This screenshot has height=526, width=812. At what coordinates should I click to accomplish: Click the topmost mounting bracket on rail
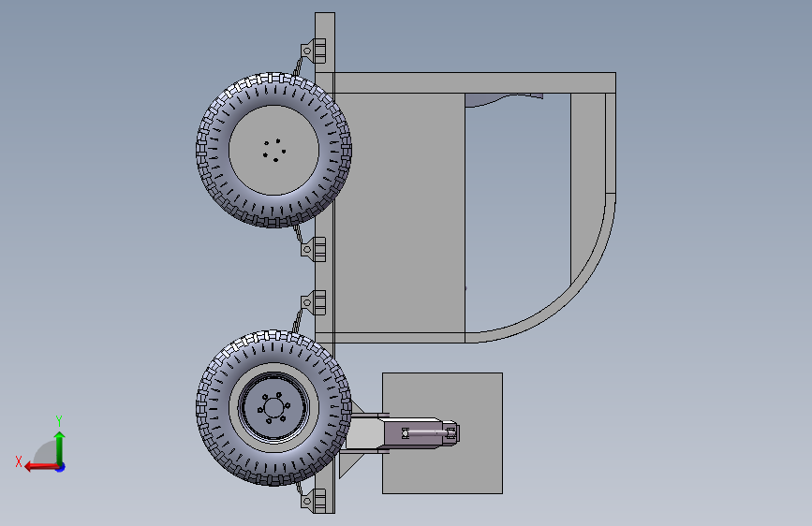pos(314,51)
